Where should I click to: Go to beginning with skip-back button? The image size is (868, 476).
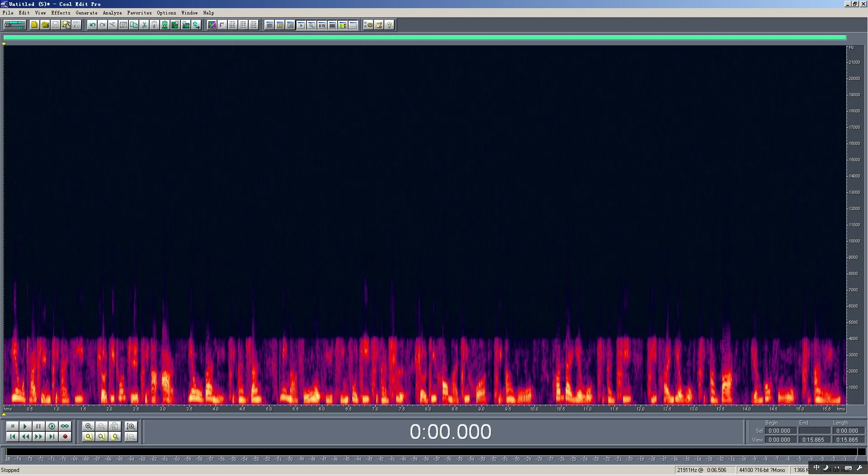tap(12, 437)
